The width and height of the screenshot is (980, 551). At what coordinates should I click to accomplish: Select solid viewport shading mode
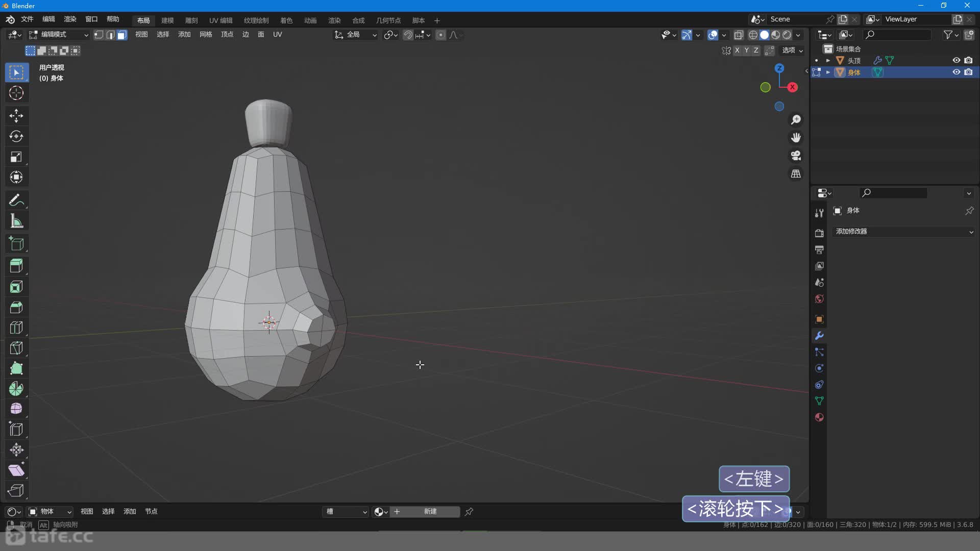764,35
